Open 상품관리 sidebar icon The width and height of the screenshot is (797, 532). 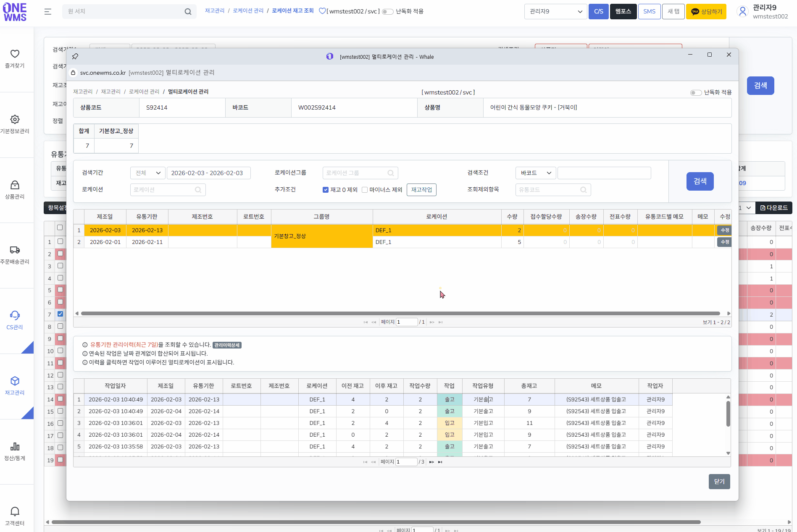click(x=15, y=185)
